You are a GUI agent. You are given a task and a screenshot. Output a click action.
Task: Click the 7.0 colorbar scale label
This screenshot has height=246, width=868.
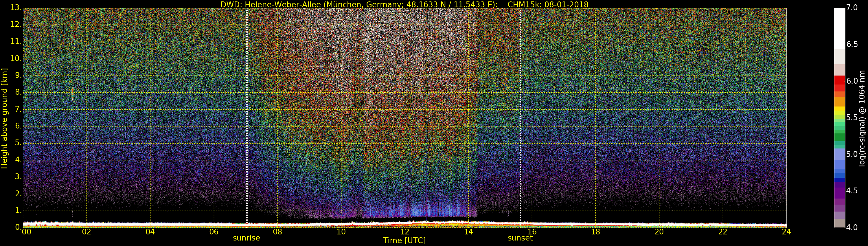coord(852,8)
